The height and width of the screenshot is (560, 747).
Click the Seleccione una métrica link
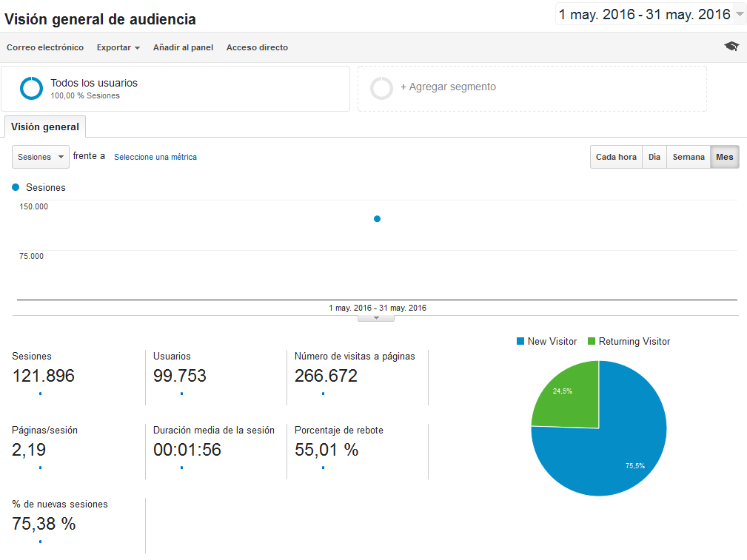(x=155, y=157)
